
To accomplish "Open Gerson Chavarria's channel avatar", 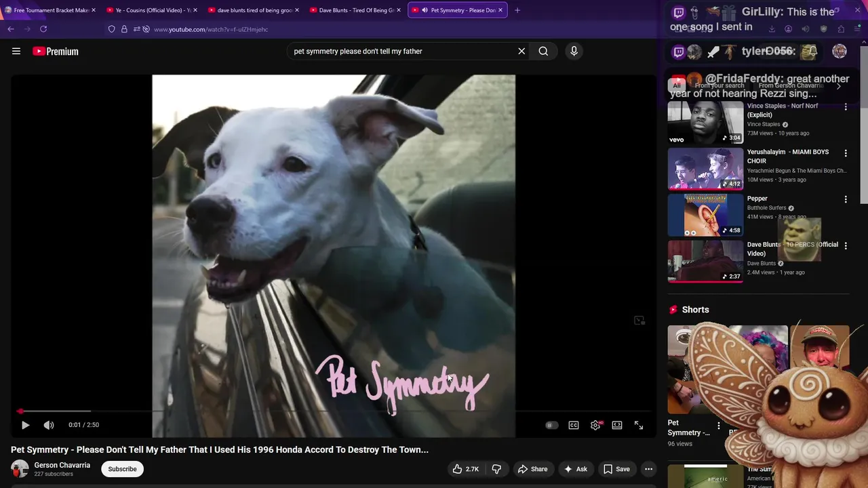I will point(20,468).
